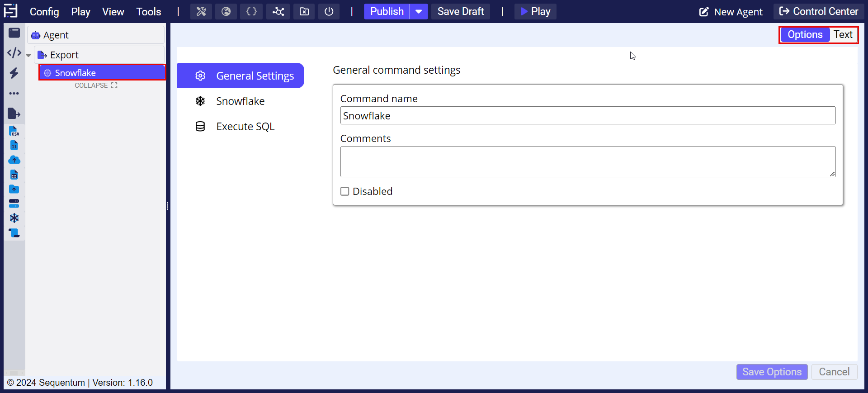Click COLLAPSE under the command tree
Viewport: 868px width, 393px height.
(x=96, y=85)
